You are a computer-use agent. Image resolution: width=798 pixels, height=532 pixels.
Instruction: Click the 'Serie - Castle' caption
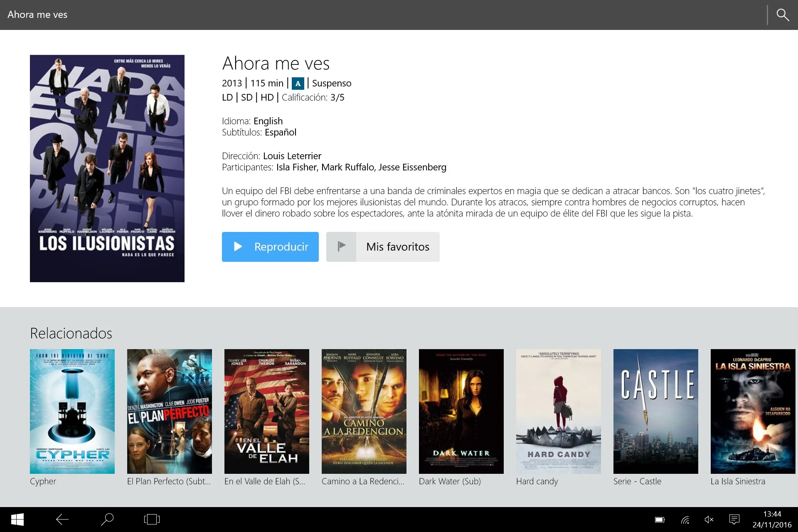click(637, 481)
